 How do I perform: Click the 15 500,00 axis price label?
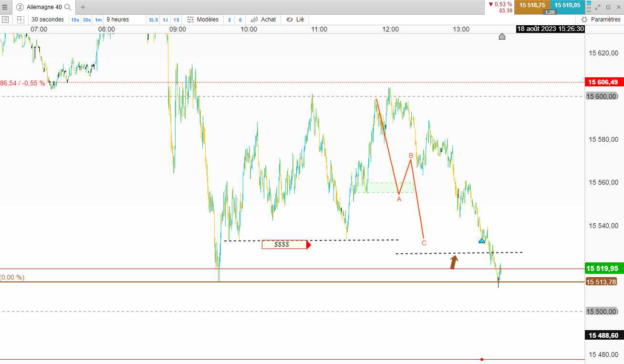pyautogui.click(x=602, y=312)
